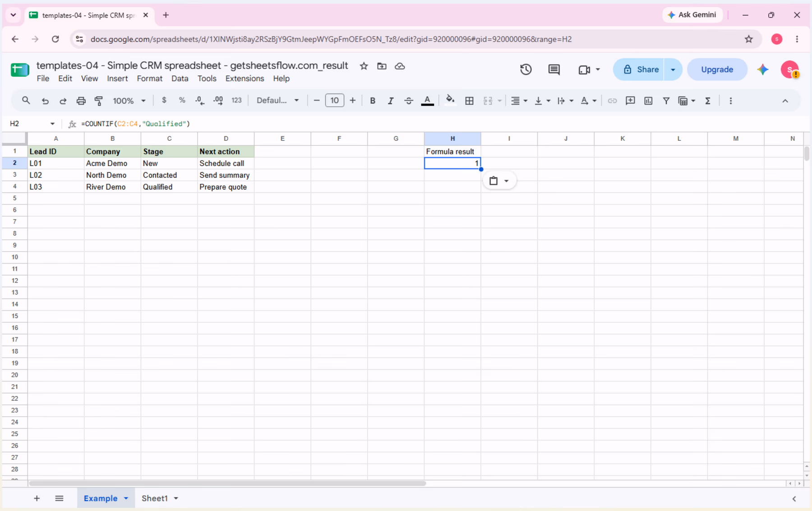Toggle strikethrough formatting
The height and width of the screenshot is (511, 812).
[x=409, y=101]
